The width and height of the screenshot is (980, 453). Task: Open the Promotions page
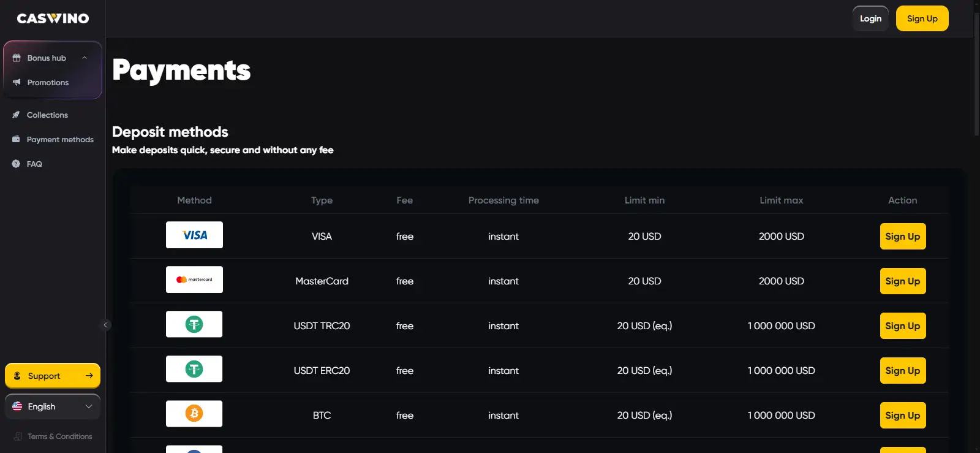pyautogui.click(x=48, y=82)
